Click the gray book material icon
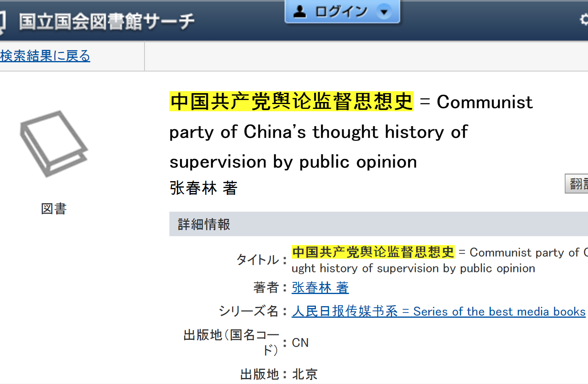Screen dimensions: 588x384 coord(54,143)
